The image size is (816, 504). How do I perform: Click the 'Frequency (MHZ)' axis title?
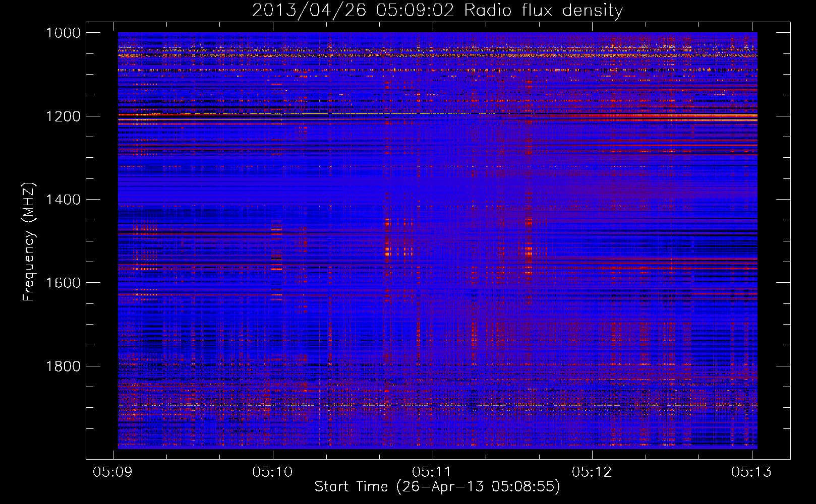(x=29, y=242)
